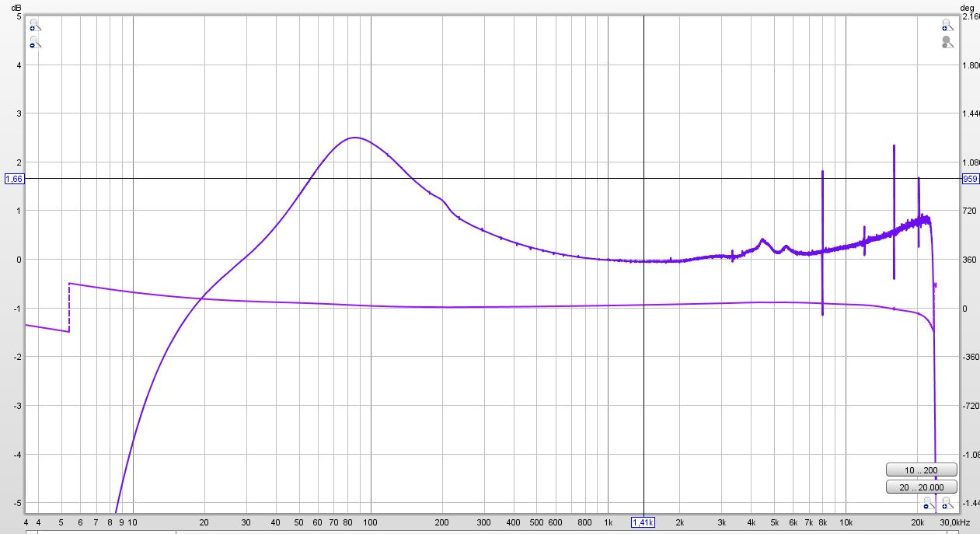Click the small bump in curve near 4.5 kHz

tap(762, 239)
